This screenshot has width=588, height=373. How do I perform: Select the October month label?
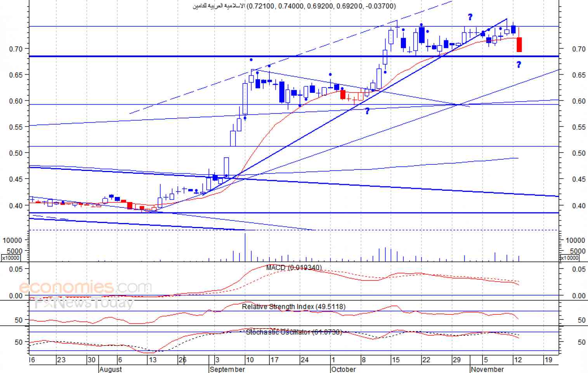click(x=343, y=369)
